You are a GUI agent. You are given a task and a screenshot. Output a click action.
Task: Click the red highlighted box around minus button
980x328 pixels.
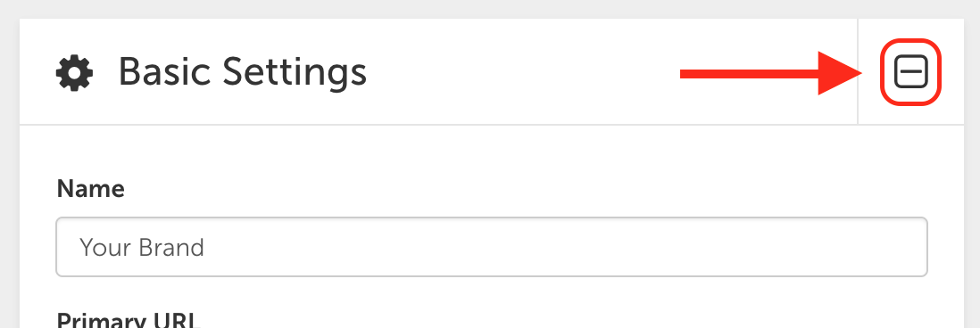coord(910,72)
